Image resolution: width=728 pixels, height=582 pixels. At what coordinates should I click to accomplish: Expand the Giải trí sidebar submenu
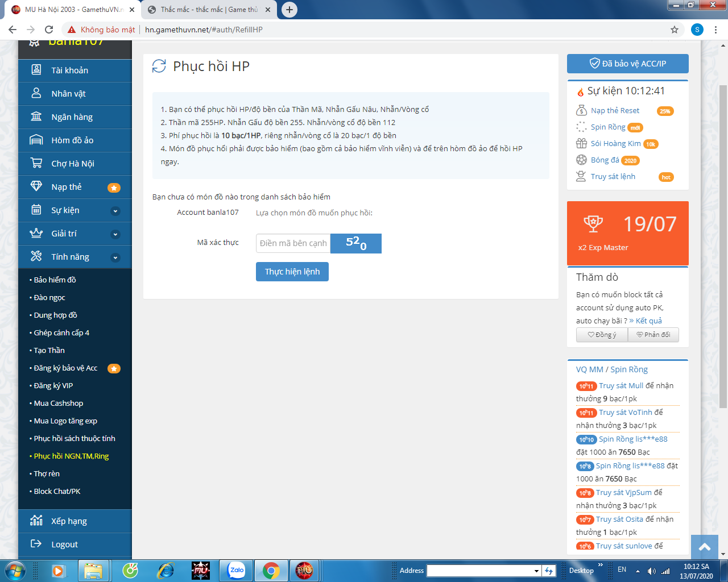click(x=115, y=234)
